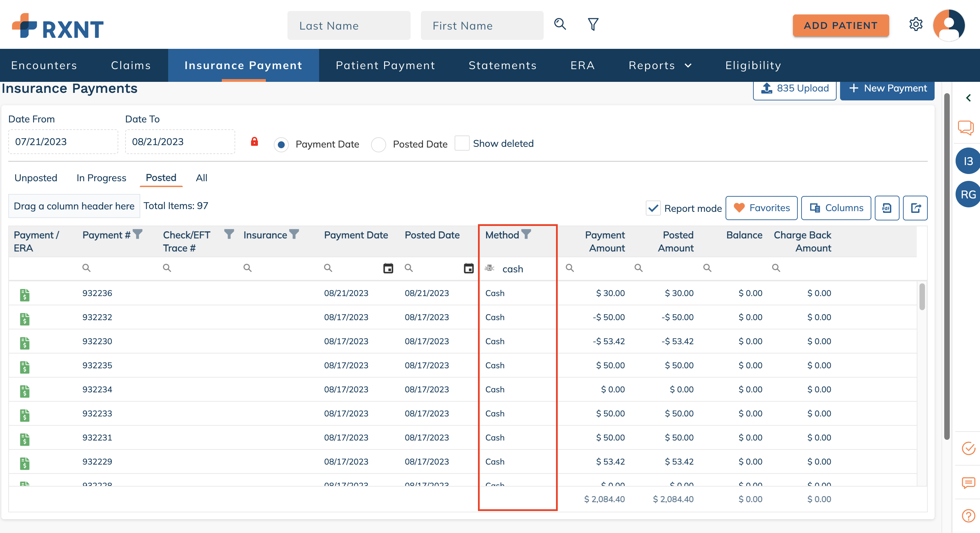Image resolution: width=980 pixels, height=533 pixels.
Task: Open the message sidebar icon
Action: pos(968,483)
